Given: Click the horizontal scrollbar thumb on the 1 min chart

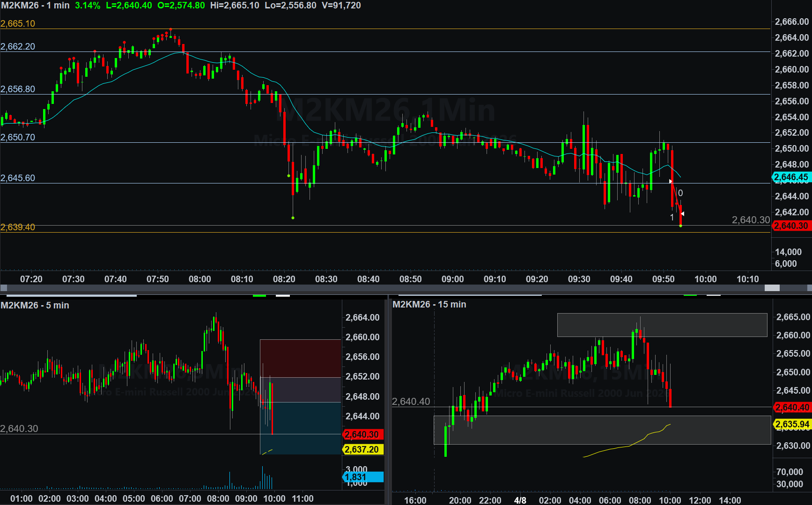Looking at the screenshot, I should [772, 288].
